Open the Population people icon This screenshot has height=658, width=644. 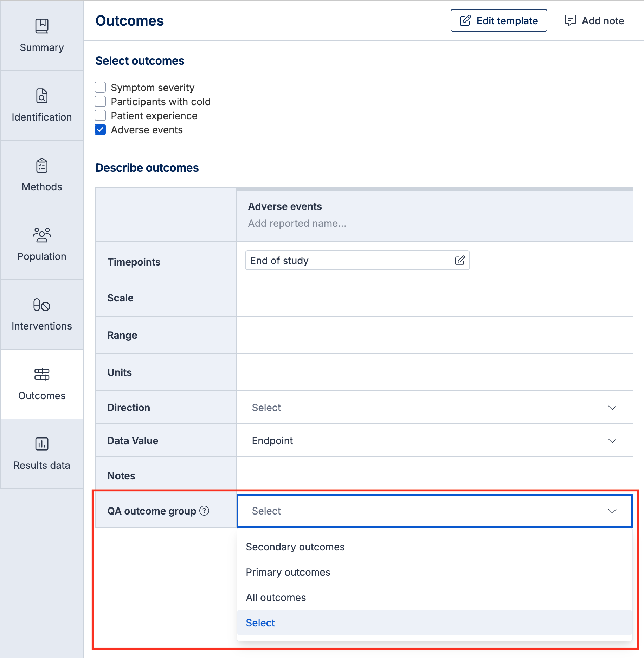click(42, 235)
